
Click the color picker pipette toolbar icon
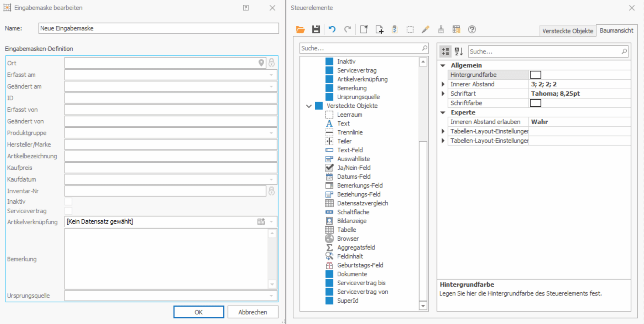[425, 30]
